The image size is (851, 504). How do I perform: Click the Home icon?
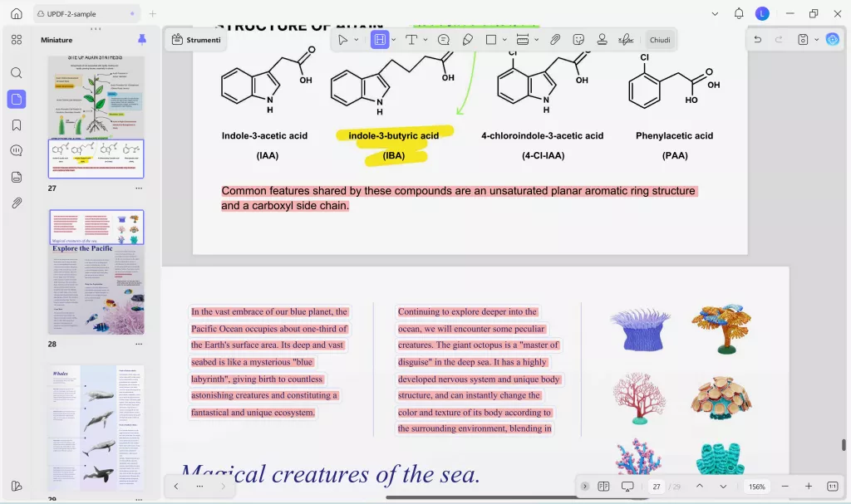(17, 13)
